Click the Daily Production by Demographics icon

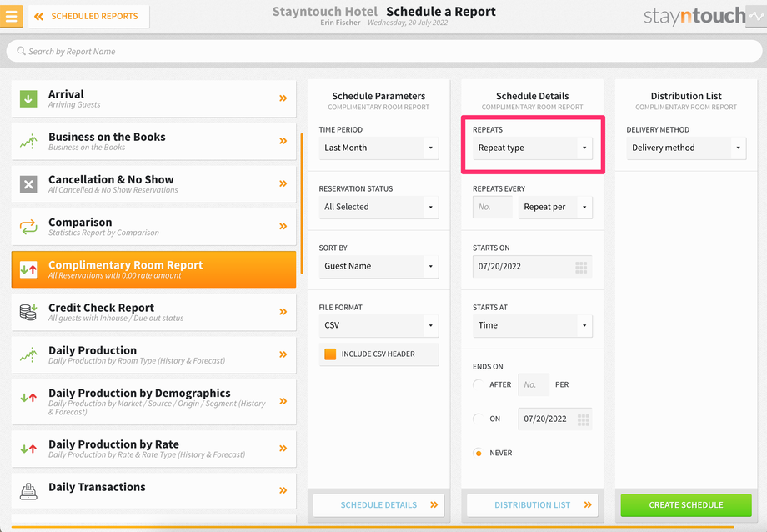coord(28,398)
